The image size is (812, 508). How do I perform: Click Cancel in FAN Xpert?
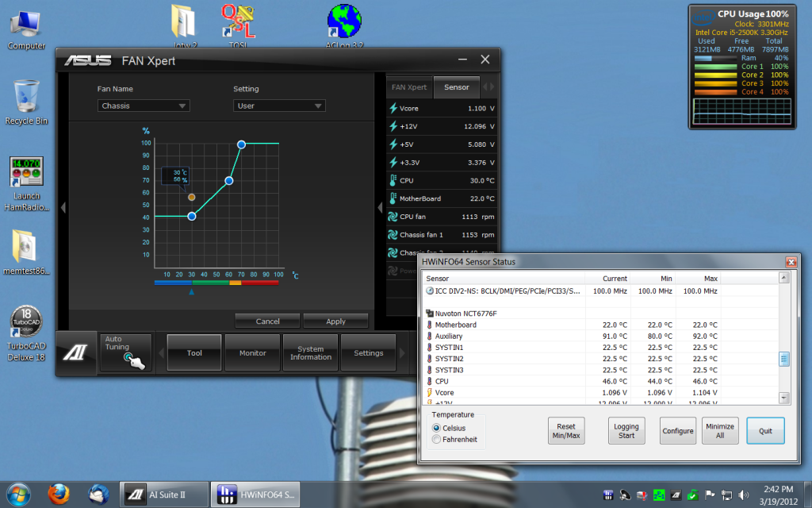(267, 321)
